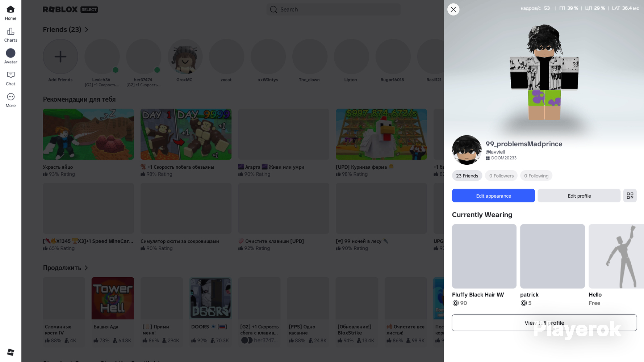644x362 pixels.
Task: Click the Currently Wearing heading
Action: [x=482, y=215]
